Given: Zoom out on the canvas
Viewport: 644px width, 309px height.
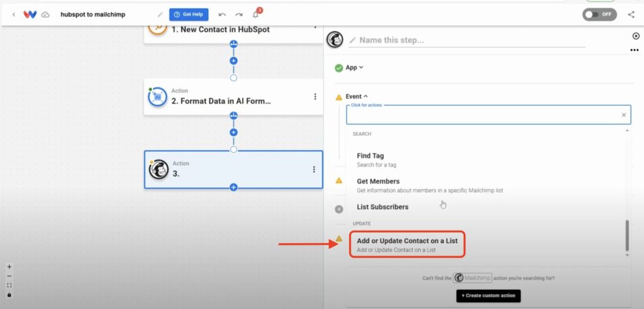Looking at the screenshot, I should point(9,276).
